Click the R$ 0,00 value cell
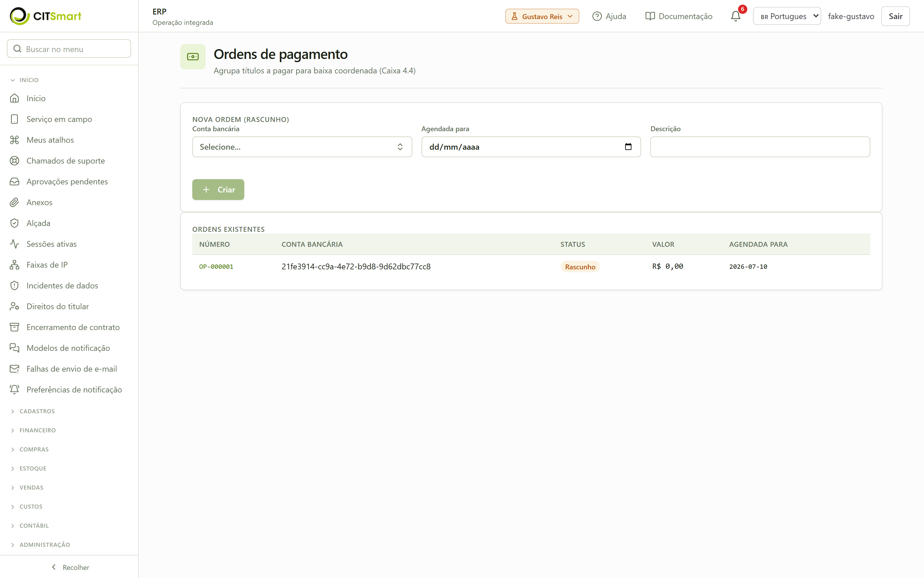924x578 pixels. point(667,266)
